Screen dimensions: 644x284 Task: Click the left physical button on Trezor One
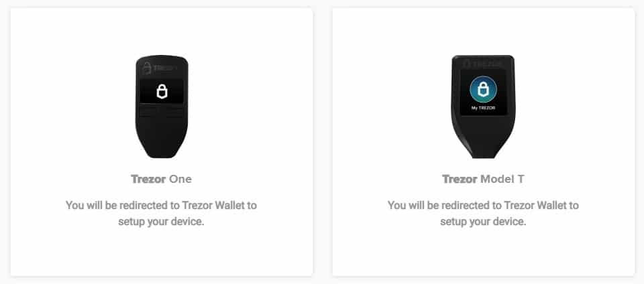[150, 113]
